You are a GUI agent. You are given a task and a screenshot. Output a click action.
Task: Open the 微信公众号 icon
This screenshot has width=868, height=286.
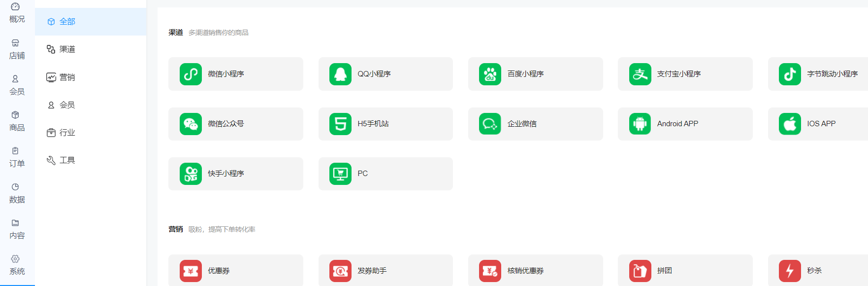tap(191, 124)
